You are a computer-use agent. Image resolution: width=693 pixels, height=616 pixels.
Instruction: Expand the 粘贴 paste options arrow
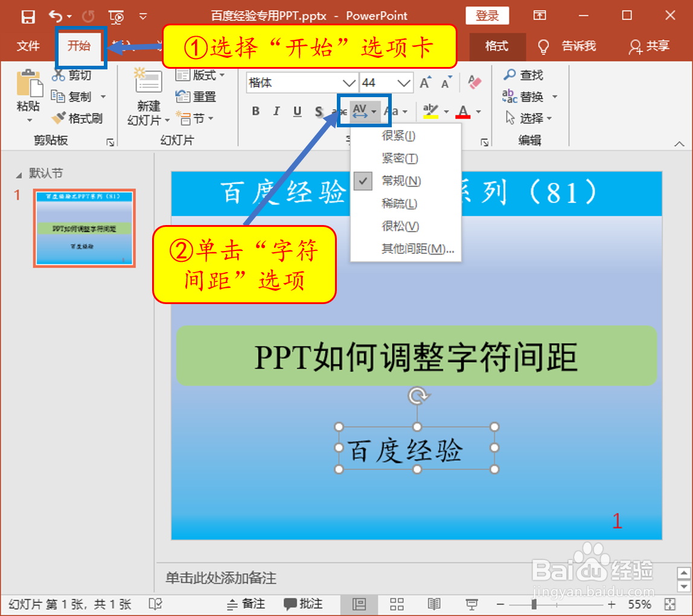point(29,120)
